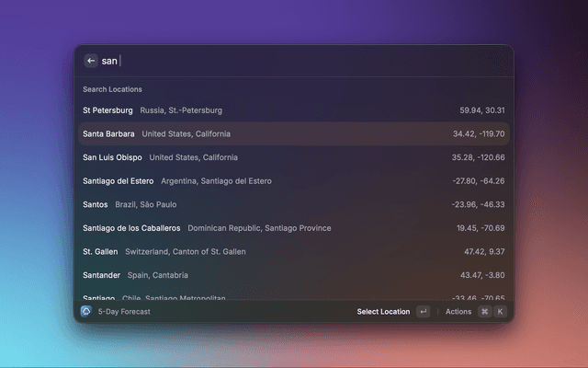The image size is (588, 368).
Task: Click the back arrow icon
Action: click(x=91, y=61)
